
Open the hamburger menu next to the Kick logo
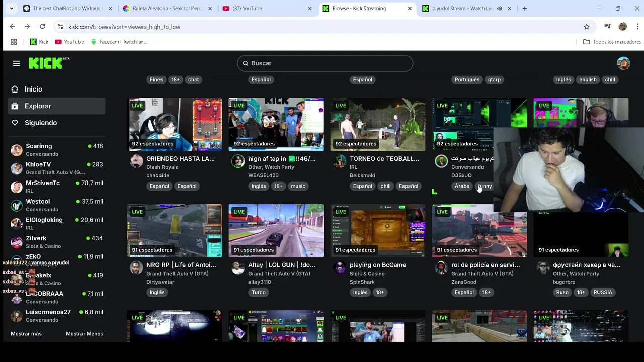pyautogui.click(x=16, y=63)
